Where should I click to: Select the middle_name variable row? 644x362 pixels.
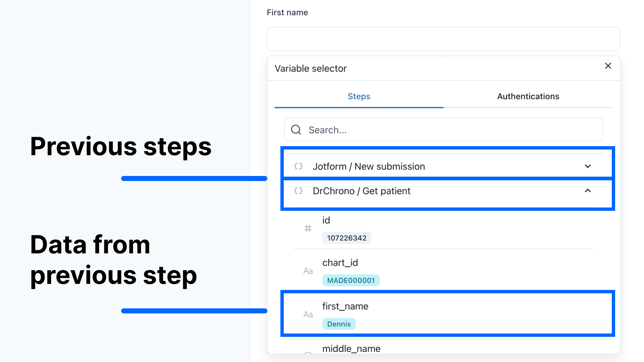tap(443, 349)
